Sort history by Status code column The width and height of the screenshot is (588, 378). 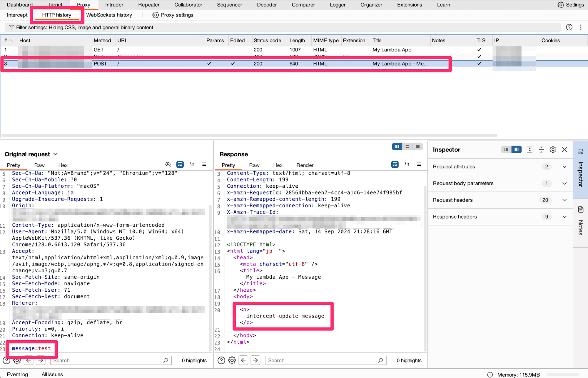270,41
